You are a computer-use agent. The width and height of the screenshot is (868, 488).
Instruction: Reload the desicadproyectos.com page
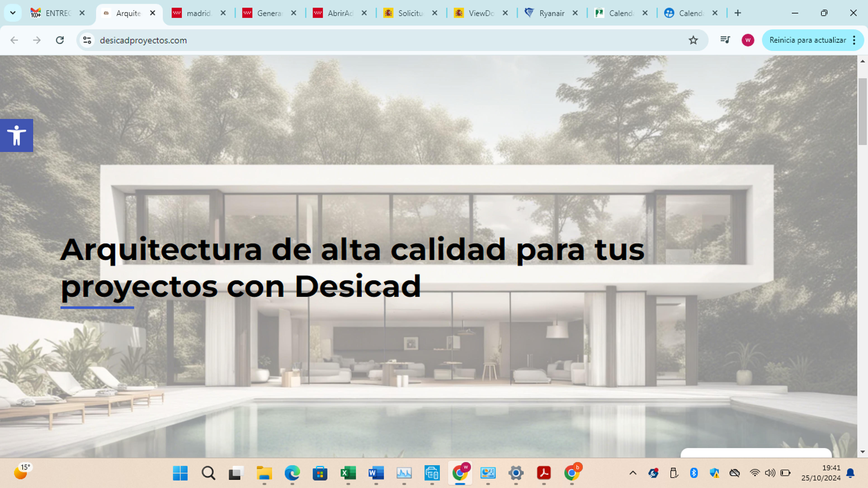click(x=60, y=40)
